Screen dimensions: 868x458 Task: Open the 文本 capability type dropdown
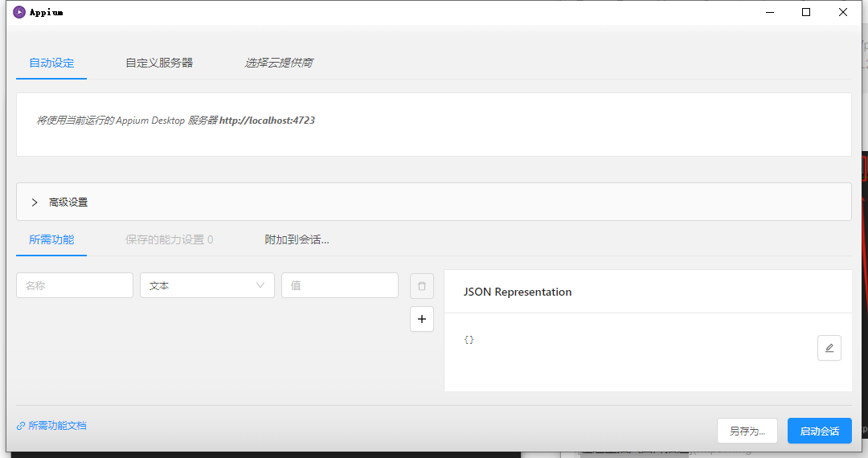pyautogui.click(x=207, y=285)
